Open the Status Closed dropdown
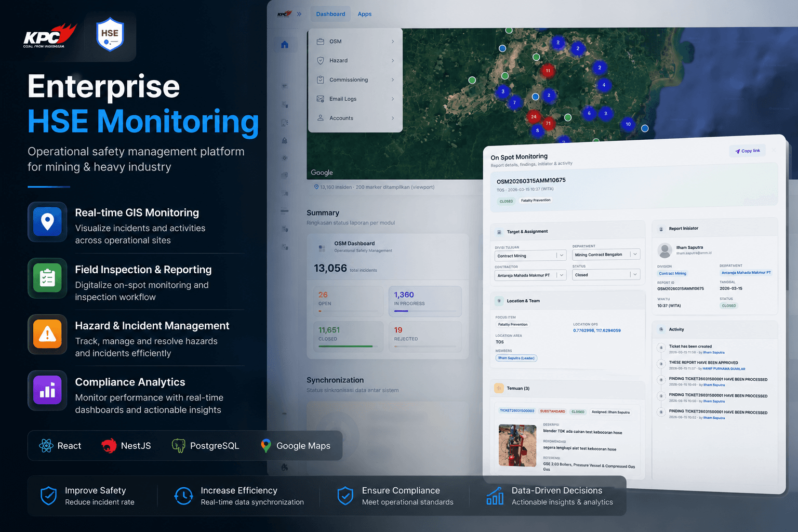This screenshot has width=798, height=532. click(606, 275)
